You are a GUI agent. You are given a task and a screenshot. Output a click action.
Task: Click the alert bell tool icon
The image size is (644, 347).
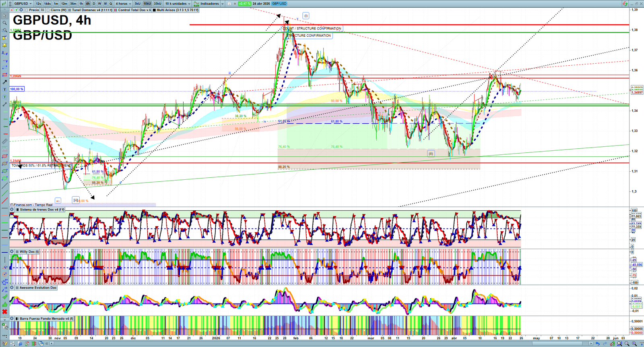(x=4, y=46)
